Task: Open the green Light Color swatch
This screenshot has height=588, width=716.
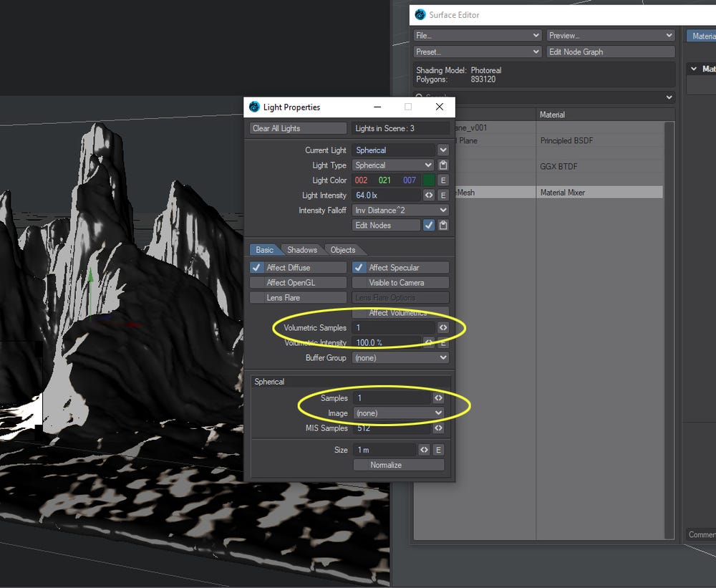Action: pos(429,180)
